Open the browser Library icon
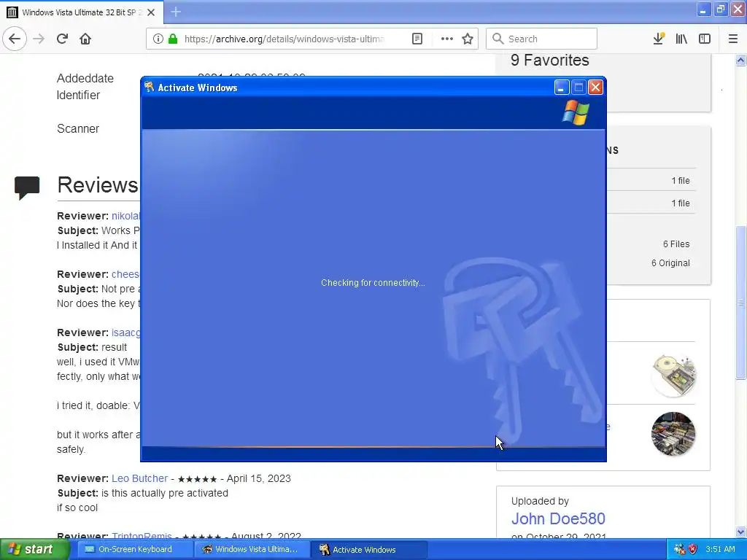Viewport: 747px width, 560px height. click(x=681, y=39)
